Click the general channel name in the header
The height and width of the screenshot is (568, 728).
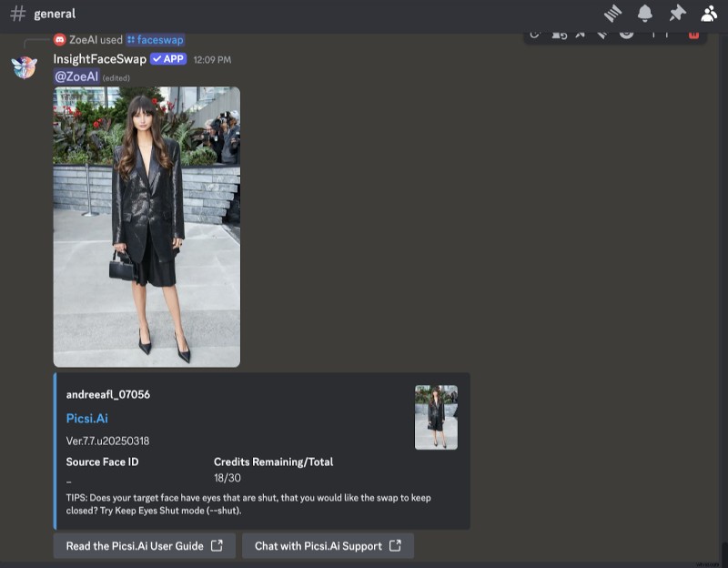(x=55, y=13)
